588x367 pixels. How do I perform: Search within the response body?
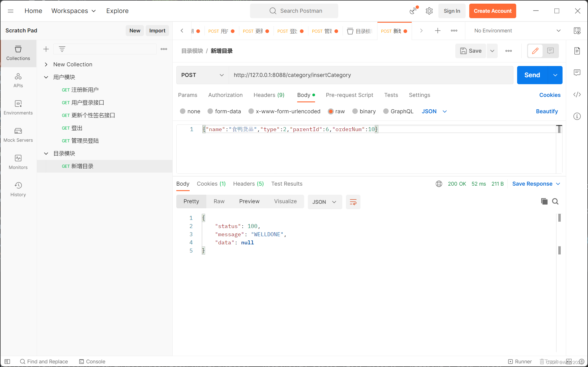click(x=555, y=201)
